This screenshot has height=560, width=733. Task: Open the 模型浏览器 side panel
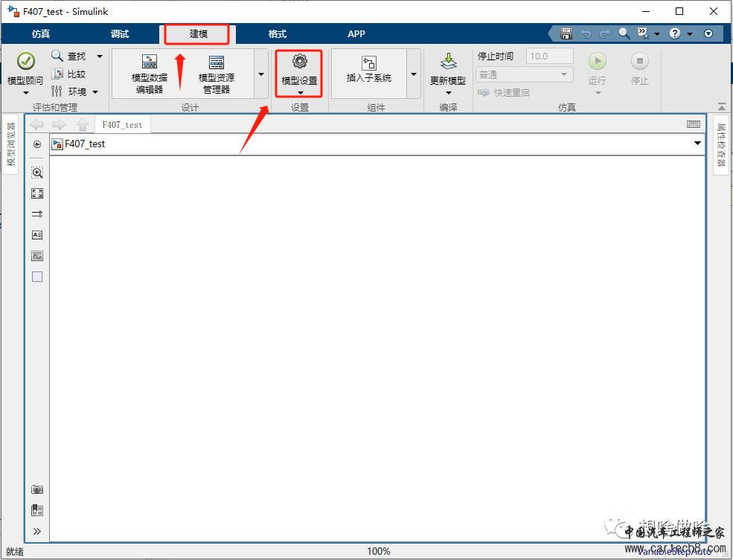pyautogui.click(x=10, y=144)
